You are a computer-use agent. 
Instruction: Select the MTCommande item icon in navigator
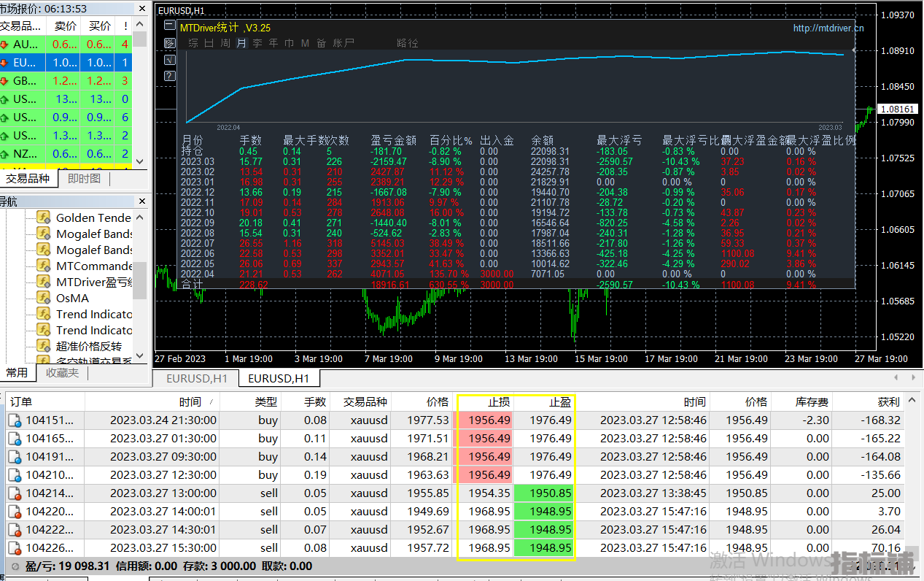click(x=44, y=266)
